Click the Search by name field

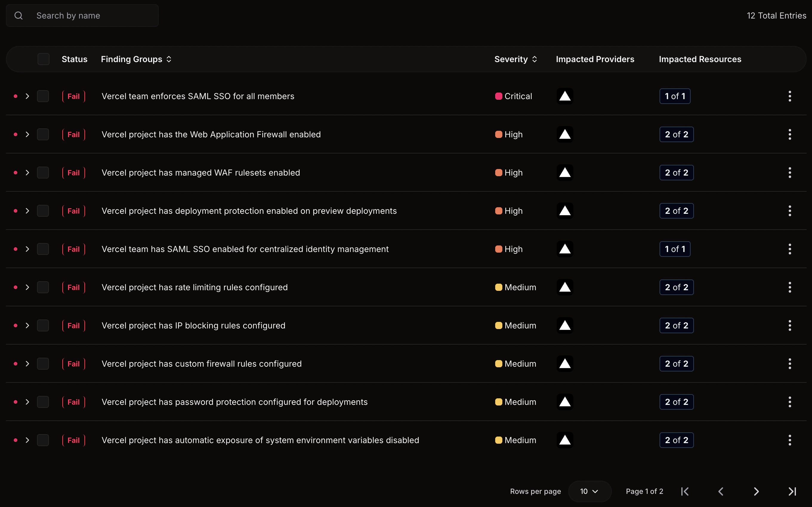tap(82, 16)
